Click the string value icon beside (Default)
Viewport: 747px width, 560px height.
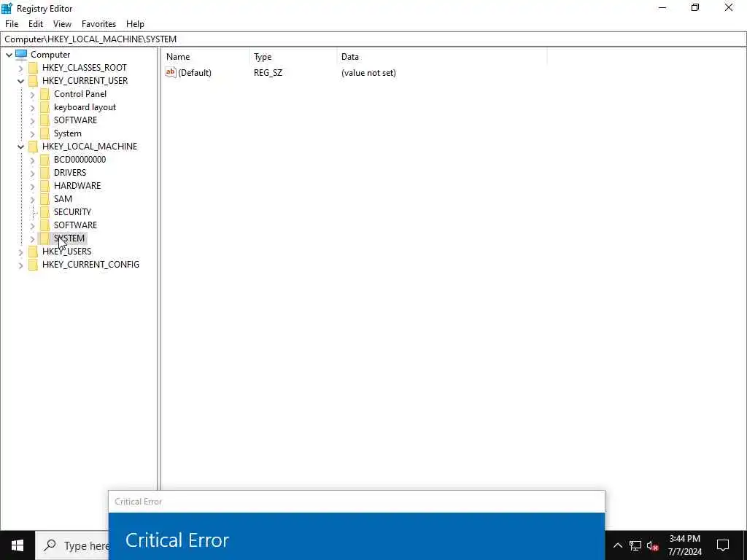(171, 72)
